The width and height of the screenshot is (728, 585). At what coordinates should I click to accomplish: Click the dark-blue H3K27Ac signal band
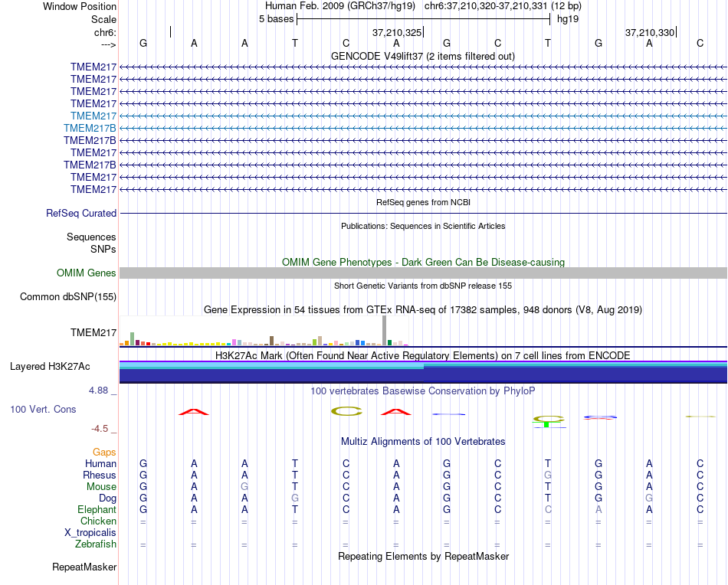point(423,374)
